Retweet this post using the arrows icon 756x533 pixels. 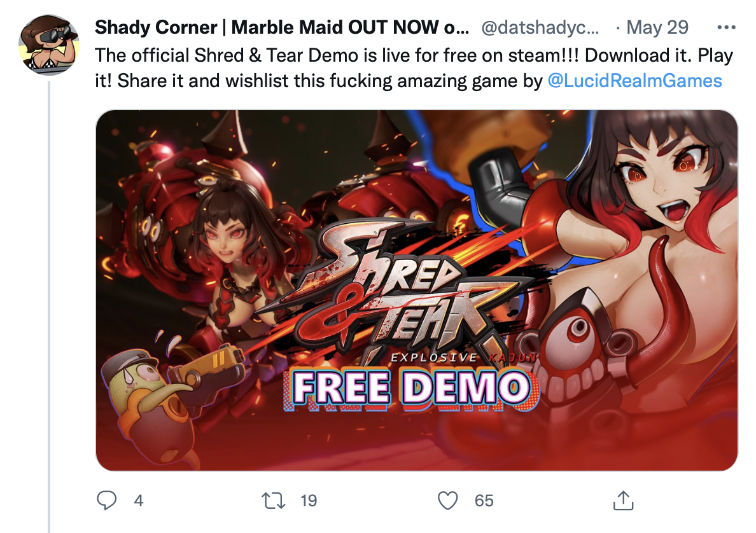(x=274, y=500)
